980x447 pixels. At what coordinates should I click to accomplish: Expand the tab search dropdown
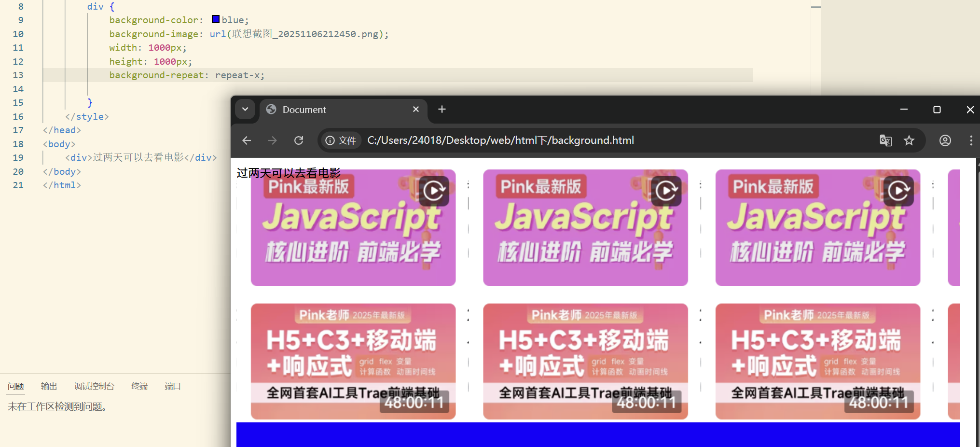(x=245, y=109)
